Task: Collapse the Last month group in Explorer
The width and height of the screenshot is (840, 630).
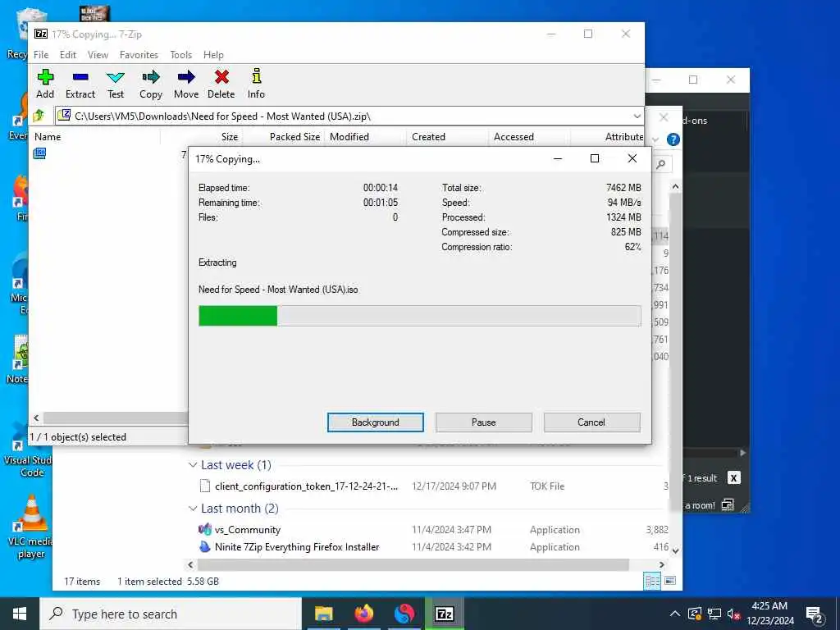Action: 193,509
